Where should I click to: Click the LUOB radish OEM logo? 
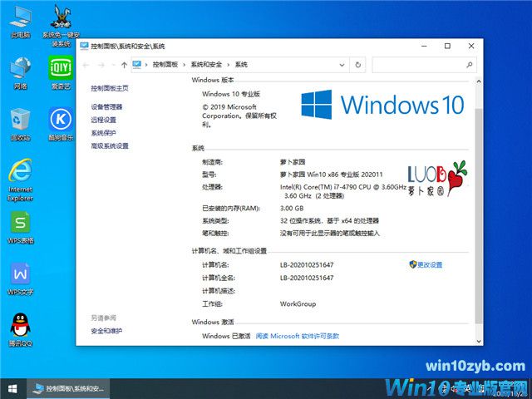pos(437,179)
